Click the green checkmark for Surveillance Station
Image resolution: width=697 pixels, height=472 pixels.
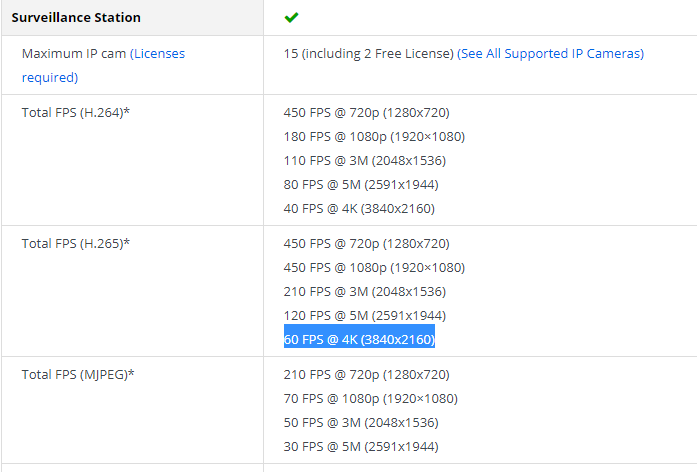point(291,17)
